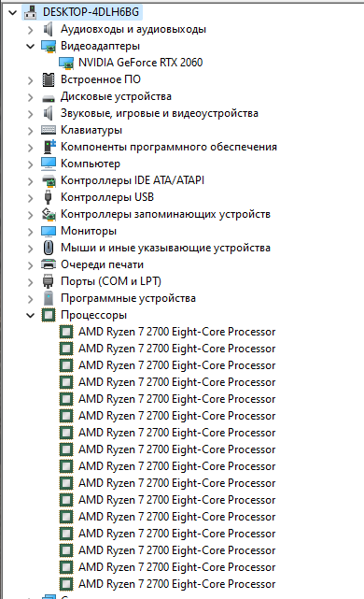Click the CPU icon beside Процессоры category
The height and width of the screenshot is (599, 364).
coord(49,315)
